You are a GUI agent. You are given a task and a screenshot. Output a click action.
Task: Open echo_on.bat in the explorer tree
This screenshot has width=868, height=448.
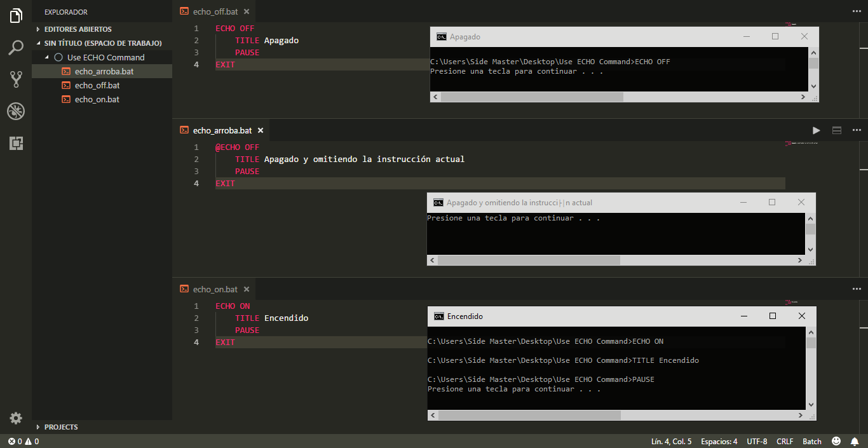(x=97, y=100)
